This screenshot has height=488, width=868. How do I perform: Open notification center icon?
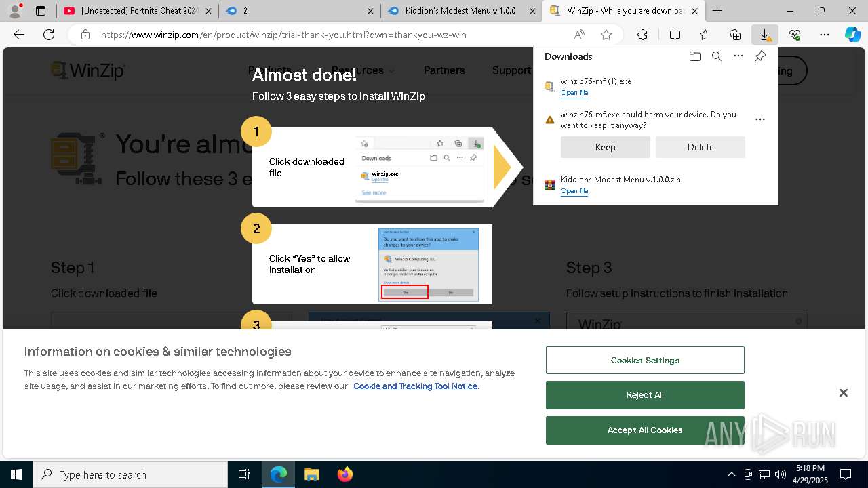click(x=846, y=474)
